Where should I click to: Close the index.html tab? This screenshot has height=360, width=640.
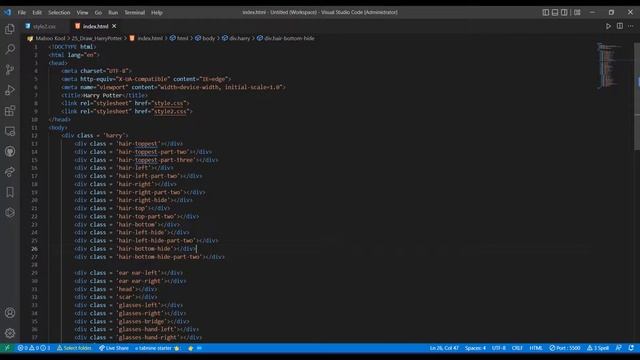pos(114,26)
